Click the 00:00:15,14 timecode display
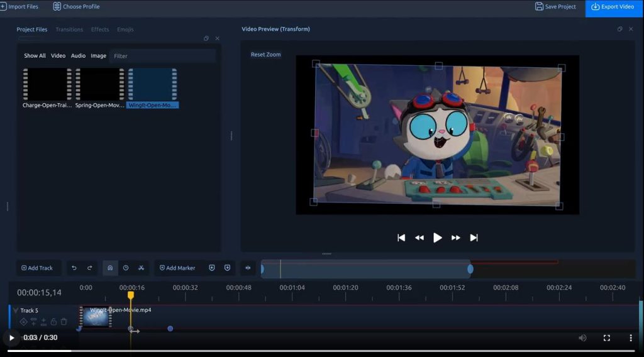The width and height of the screenshot is (644, 357). [39, 292]
